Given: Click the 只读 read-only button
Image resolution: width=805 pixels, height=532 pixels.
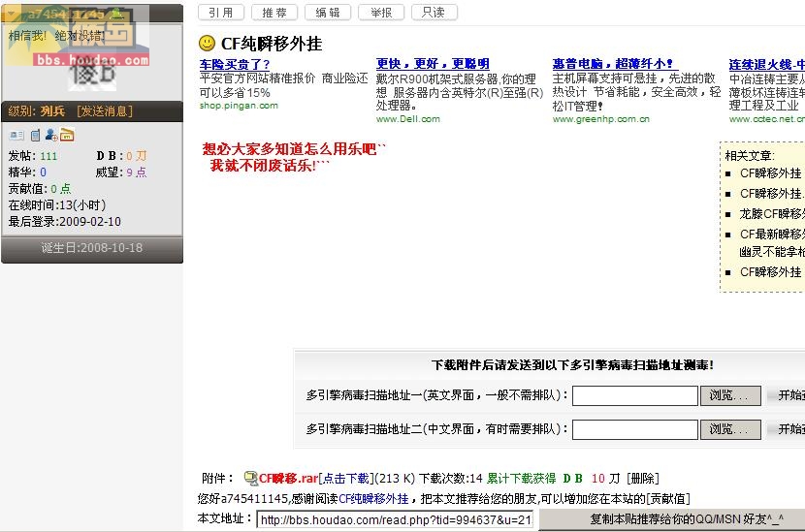Looking at the screenshot, I should pyautogui.click(x=435, y=13).
